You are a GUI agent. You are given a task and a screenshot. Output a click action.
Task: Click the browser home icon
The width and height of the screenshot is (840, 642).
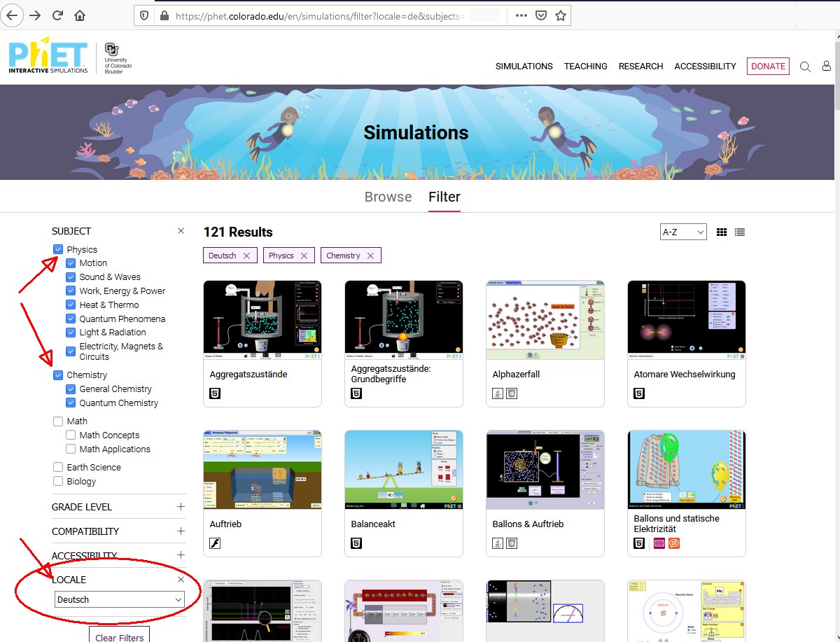click(80, 15)
